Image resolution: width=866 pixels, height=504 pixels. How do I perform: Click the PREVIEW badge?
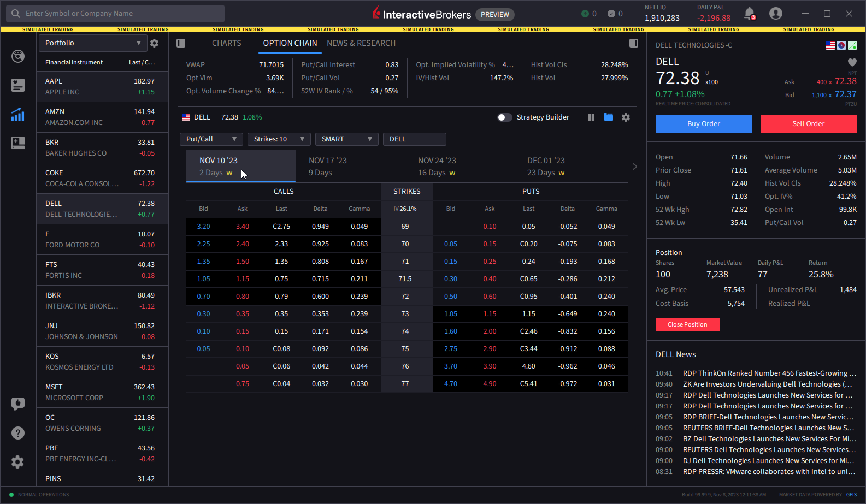pos(495,15)
